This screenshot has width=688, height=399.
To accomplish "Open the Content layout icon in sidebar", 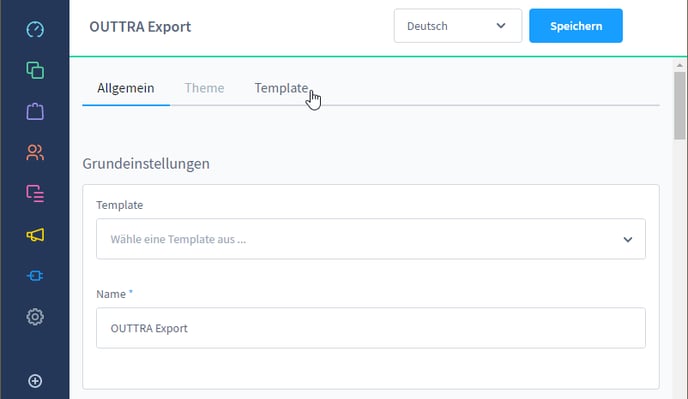I will pos(35,193).
